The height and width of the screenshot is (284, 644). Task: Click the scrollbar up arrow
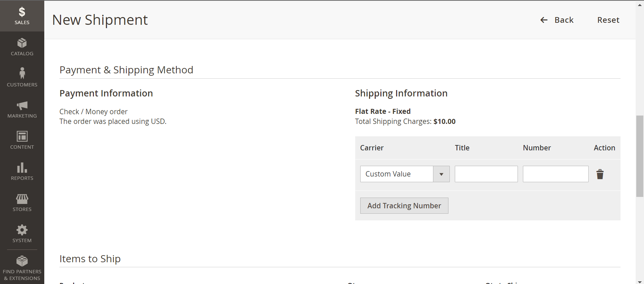point(640,5)
